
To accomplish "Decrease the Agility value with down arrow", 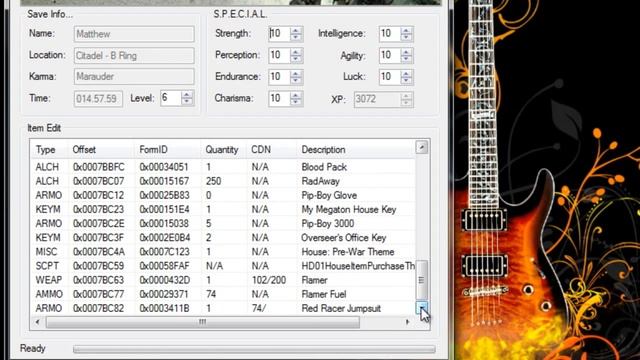I will coord(406,59).
